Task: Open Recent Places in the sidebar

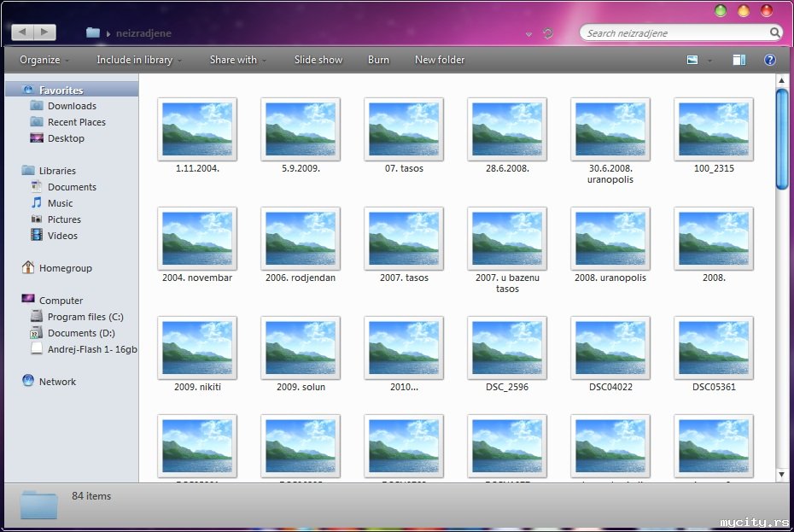Action: 77,122
